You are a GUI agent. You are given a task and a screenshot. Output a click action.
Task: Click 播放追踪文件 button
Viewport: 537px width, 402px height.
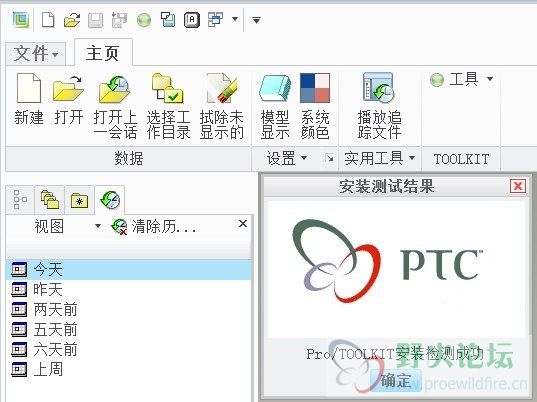[379, 106]
